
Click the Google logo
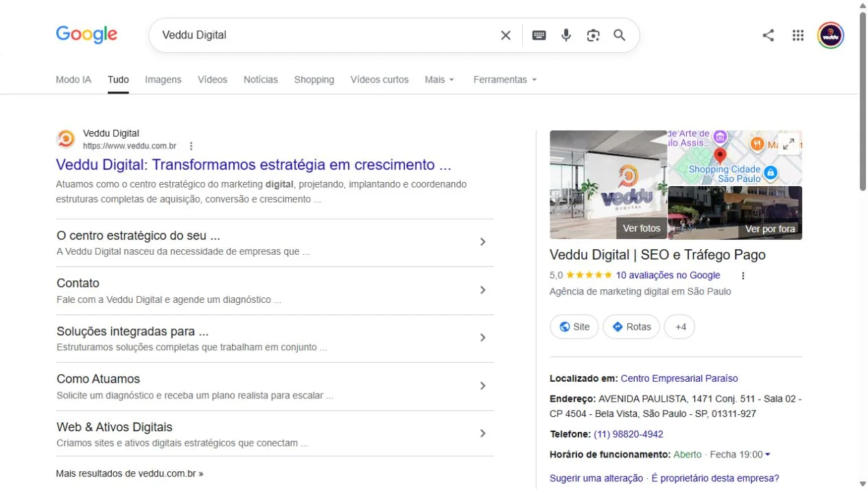[86, 34]
